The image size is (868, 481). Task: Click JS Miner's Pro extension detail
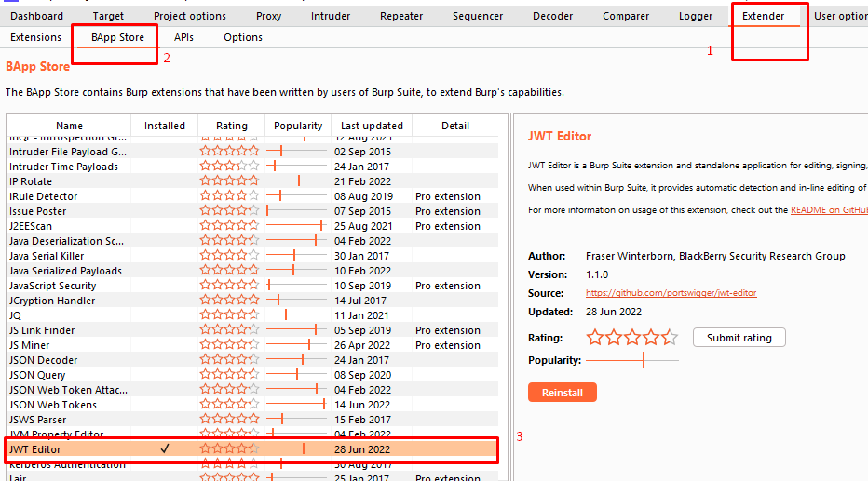[448, 345]
